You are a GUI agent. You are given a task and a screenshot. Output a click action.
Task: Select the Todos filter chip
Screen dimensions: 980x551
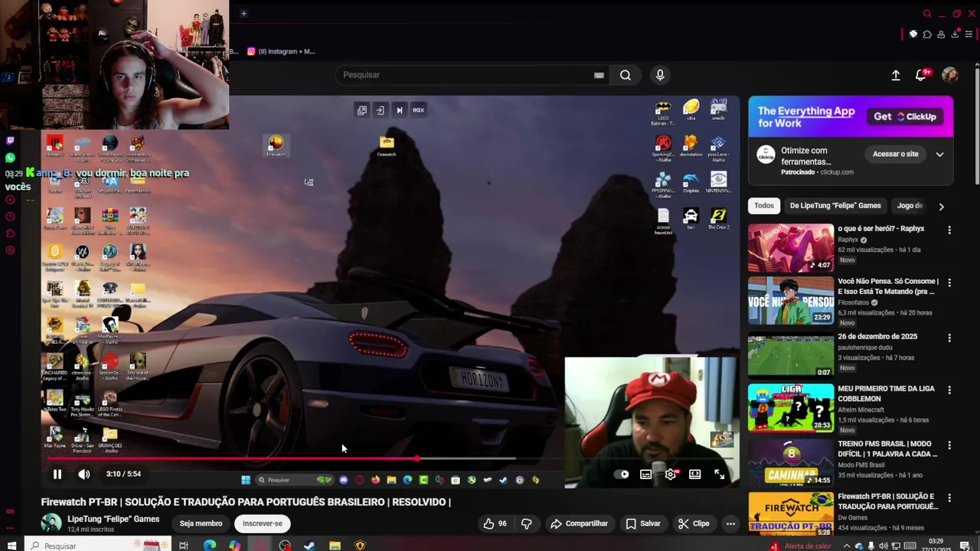pos(764,205)
